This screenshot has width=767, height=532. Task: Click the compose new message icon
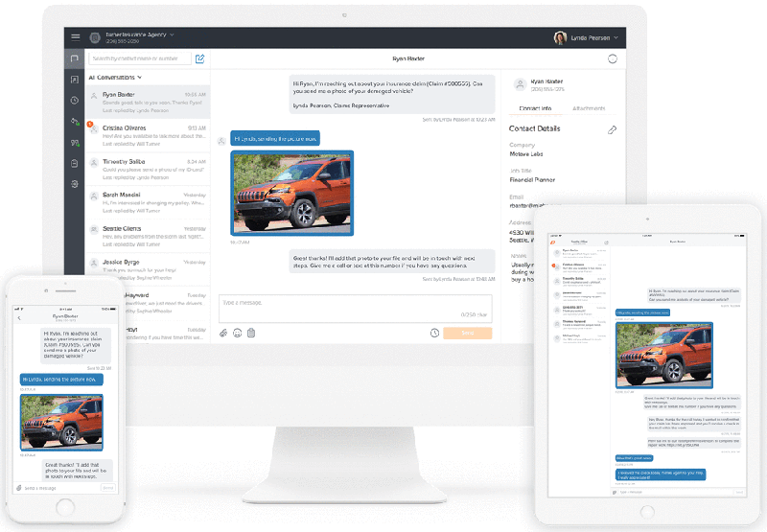(x=199, y=58)
